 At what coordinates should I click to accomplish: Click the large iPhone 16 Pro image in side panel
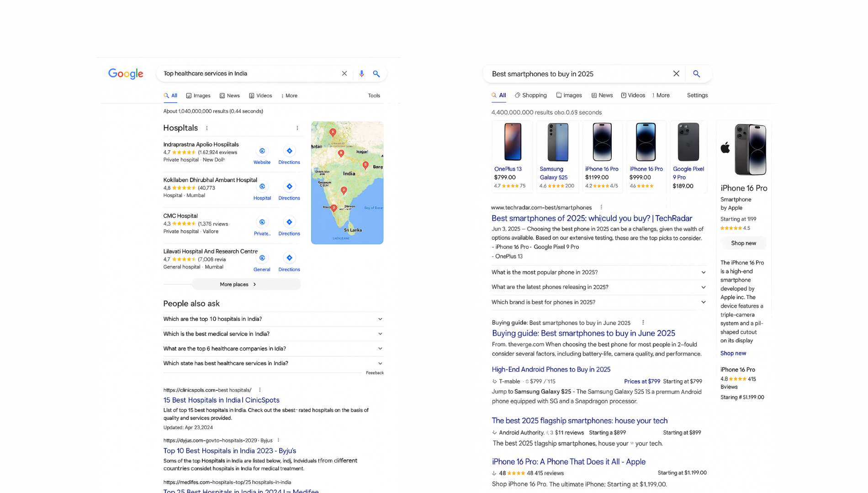pos(750,150)
